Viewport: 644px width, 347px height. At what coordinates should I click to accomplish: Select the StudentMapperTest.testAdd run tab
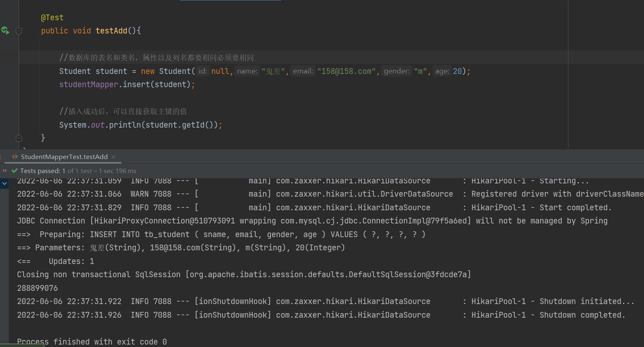64,157
